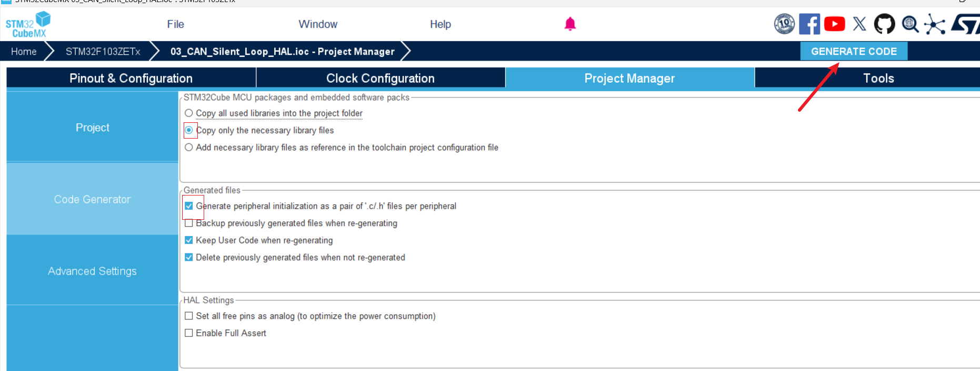980x371 pixels.
Task: Open the YouTube icon link
Action: click(x=834, y=24)
